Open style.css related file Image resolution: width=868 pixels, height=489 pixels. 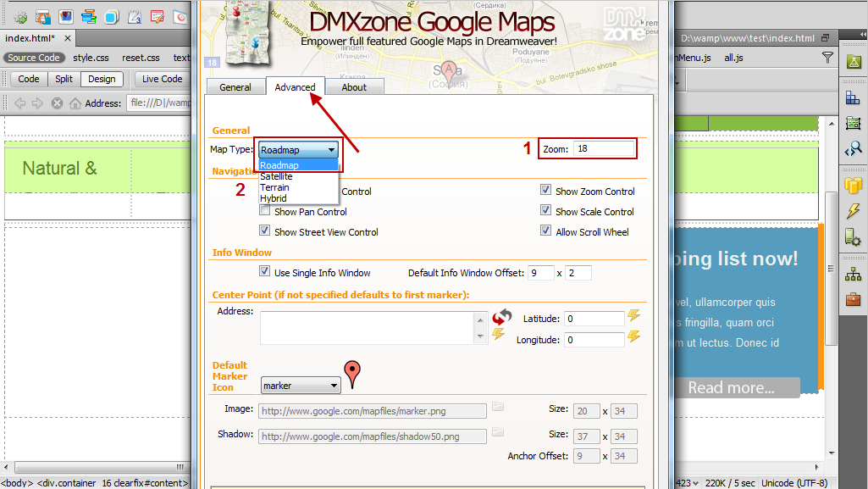coord(91,58)
